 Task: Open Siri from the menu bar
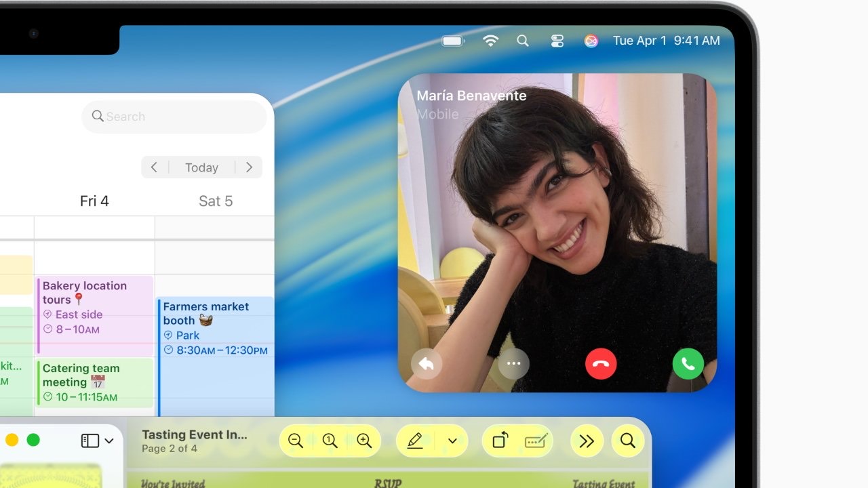point(591,41)
